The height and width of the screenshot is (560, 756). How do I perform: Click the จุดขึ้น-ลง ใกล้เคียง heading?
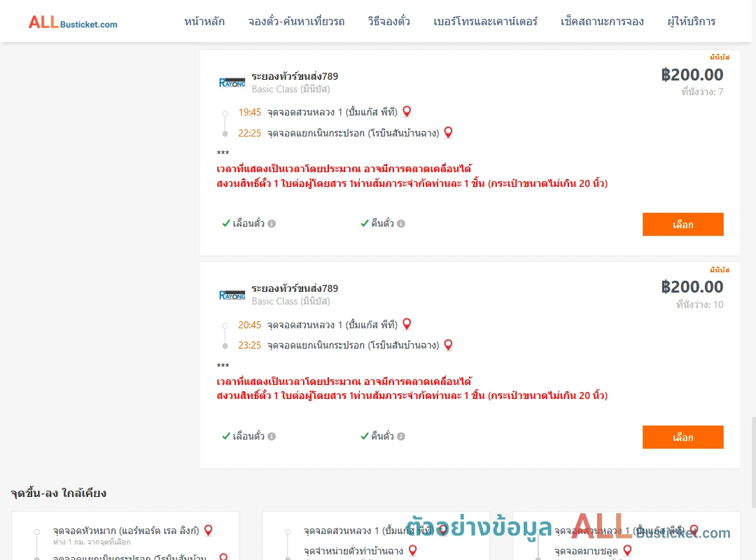point(58,493)
